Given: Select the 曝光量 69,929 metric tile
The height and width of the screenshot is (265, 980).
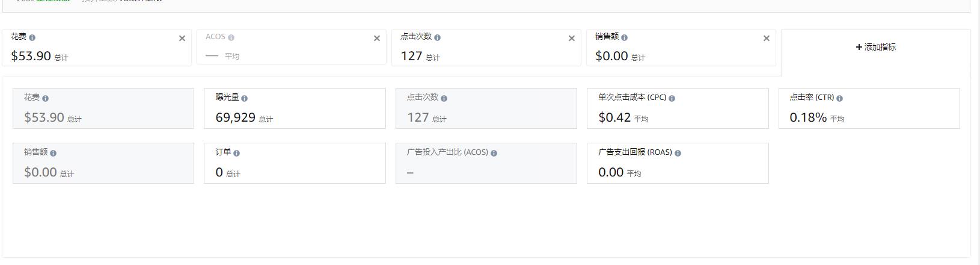Looking at the screenshot, I should tap(295, 108).
